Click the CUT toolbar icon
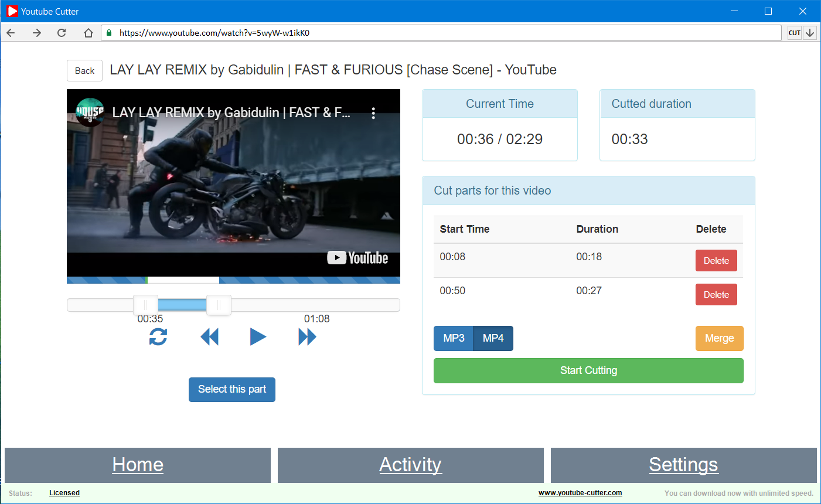The image size is (821, 504). (795, 33)
